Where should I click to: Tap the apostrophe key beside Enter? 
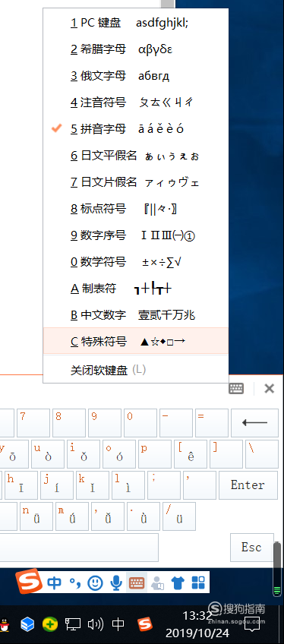point(200,485)
